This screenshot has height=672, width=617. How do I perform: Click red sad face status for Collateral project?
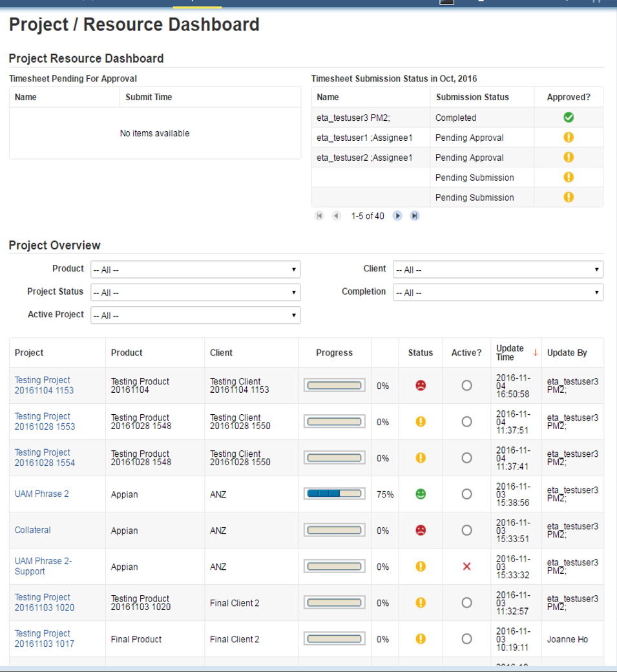click(x=421, y=530)
